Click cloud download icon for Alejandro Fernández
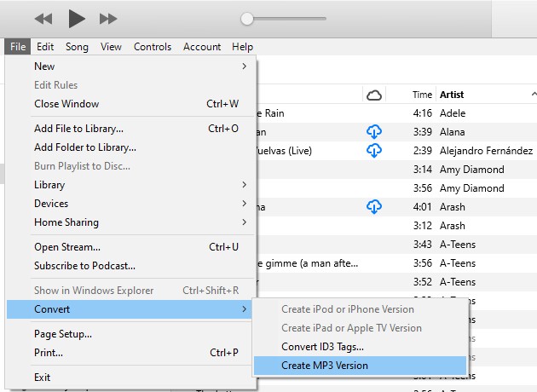The width and height of the screenshot is (537, 392). point(373,150)
